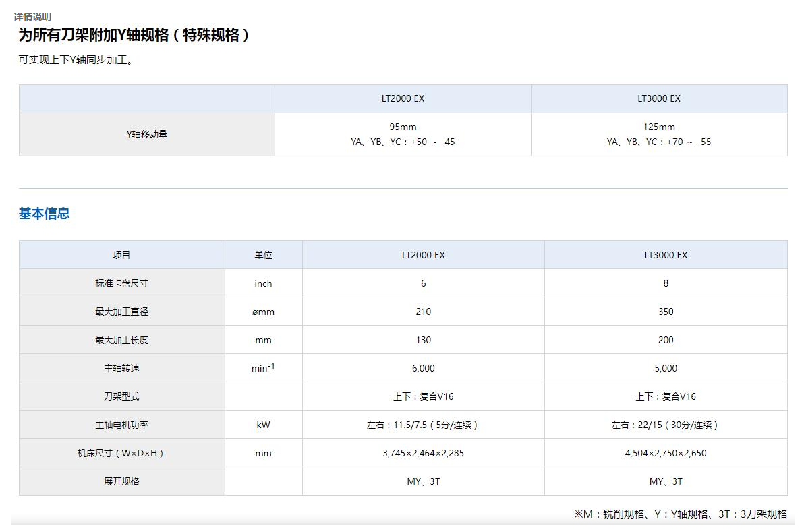Click the 刀架型式 row label
The image size is (804, 532).
(122, 396)
